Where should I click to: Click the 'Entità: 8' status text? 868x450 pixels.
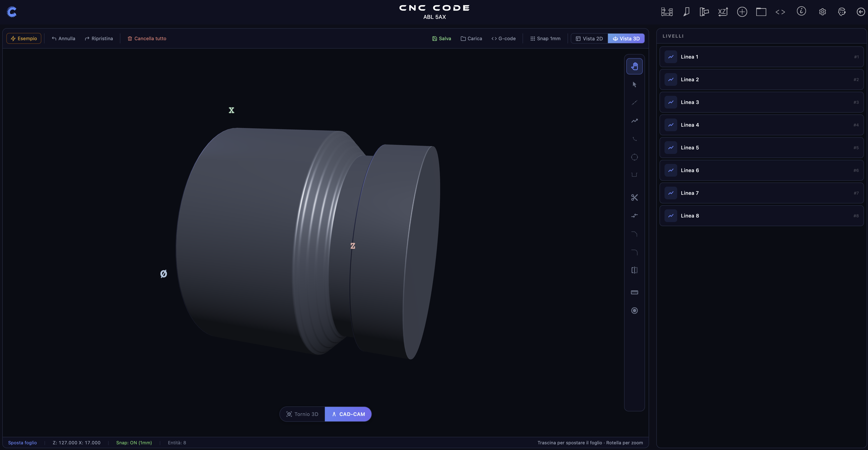click(177, 443)
